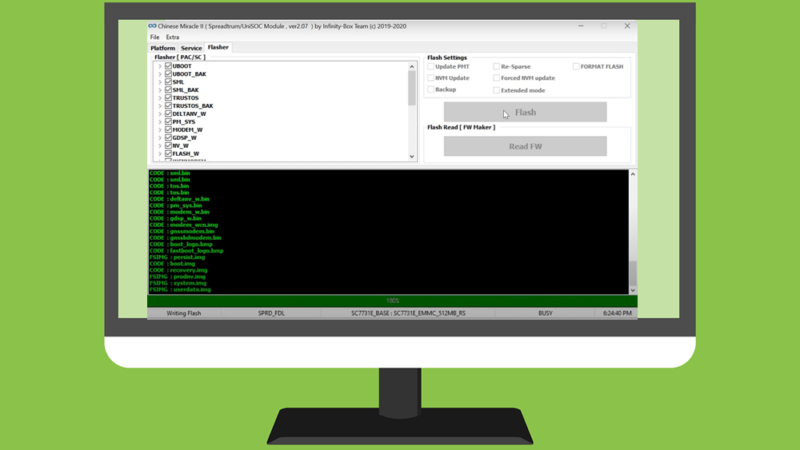Tick the Backup checkbox
The width and height of the screenshot is (800, 450).
431,89
